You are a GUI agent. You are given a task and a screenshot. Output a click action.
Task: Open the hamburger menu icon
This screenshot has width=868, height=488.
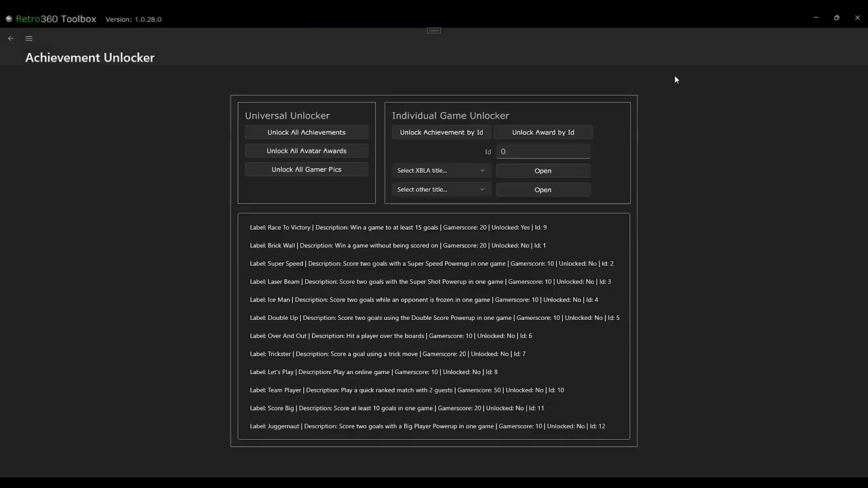(x=29, y=39)
